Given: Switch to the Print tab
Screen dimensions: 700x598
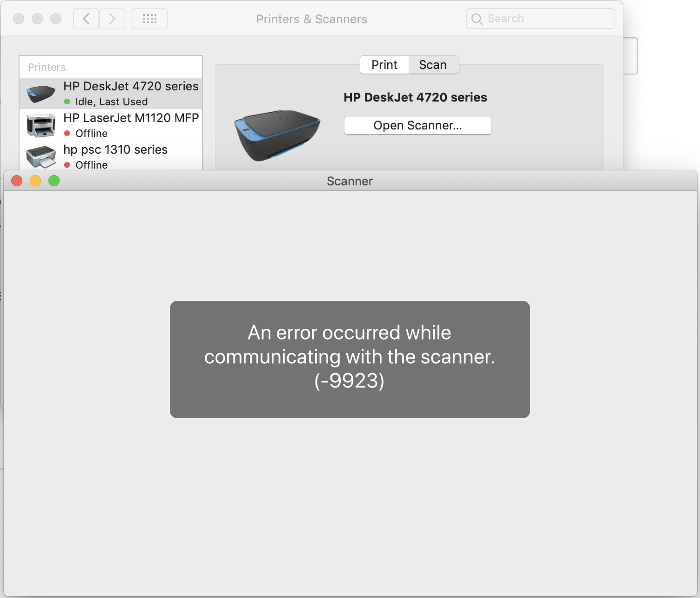Looking at the screenshot, I should [384, 65].
